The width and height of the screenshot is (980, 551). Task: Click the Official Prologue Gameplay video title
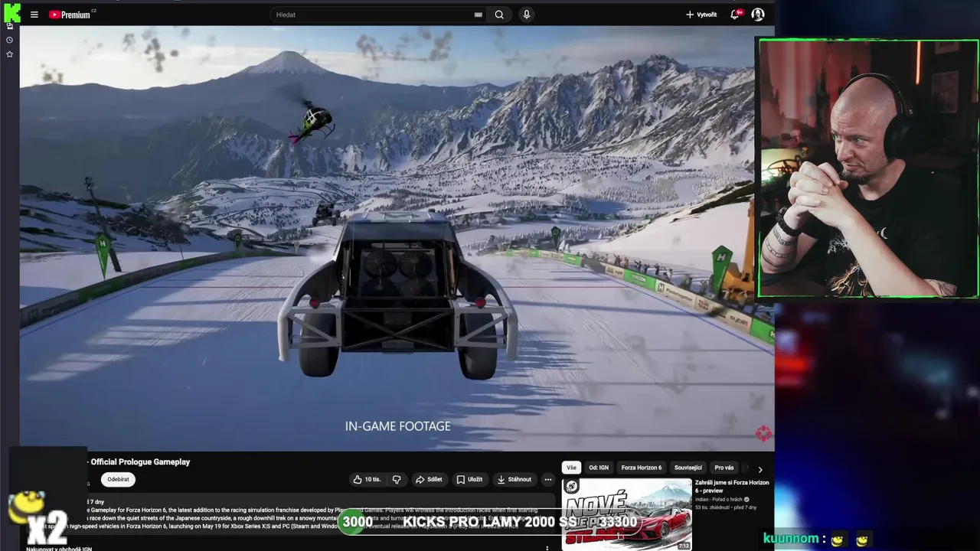139,461
